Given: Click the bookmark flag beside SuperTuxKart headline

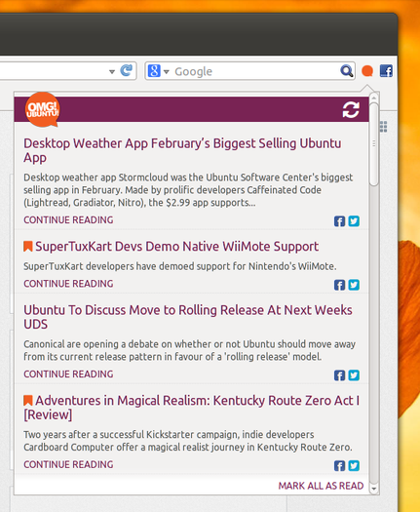Looking at the screenshot, I should point(28,247).
